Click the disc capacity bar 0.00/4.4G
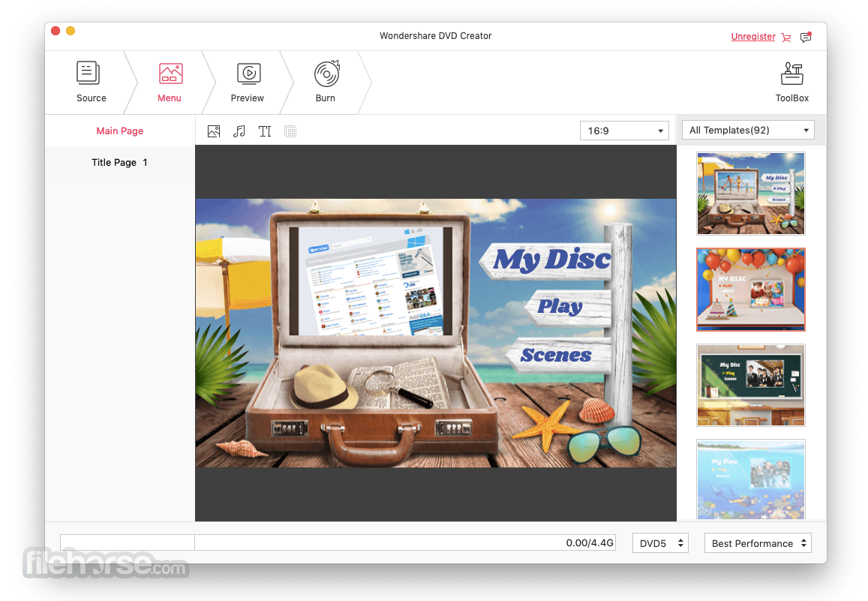 pos(338,543)
